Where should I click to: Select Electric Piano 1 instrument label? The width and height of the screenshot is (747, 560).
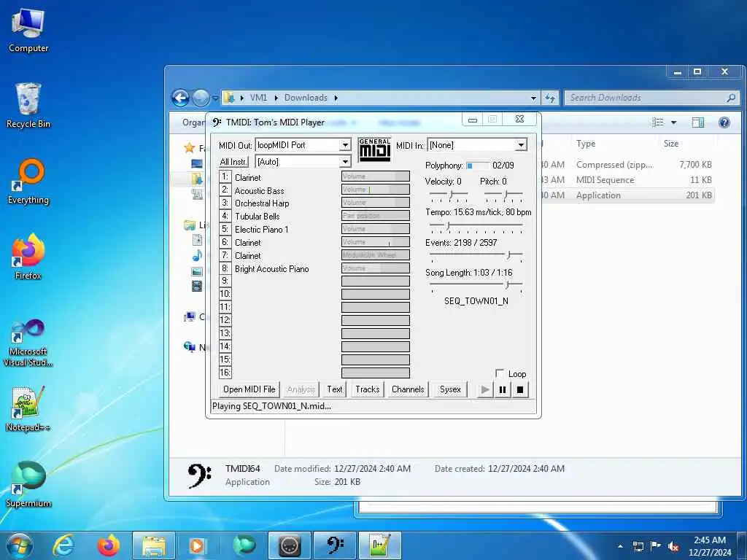click(x=261, y=230)
